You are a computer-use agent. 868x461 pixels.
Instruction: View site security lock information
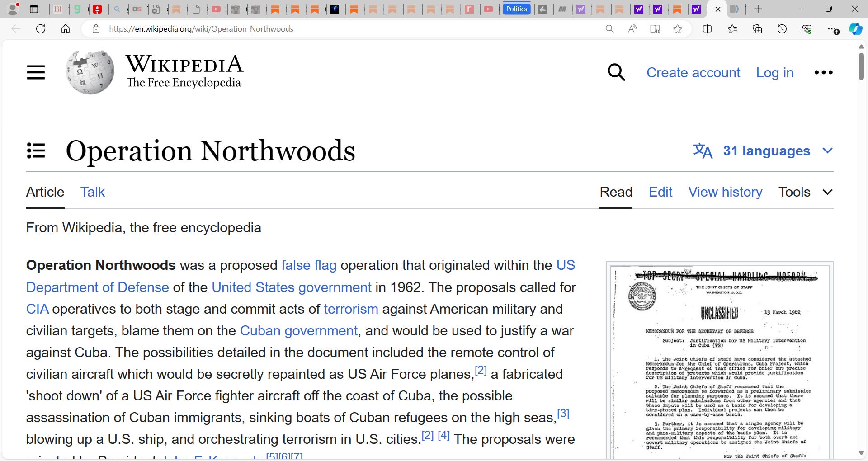(96, 29)
